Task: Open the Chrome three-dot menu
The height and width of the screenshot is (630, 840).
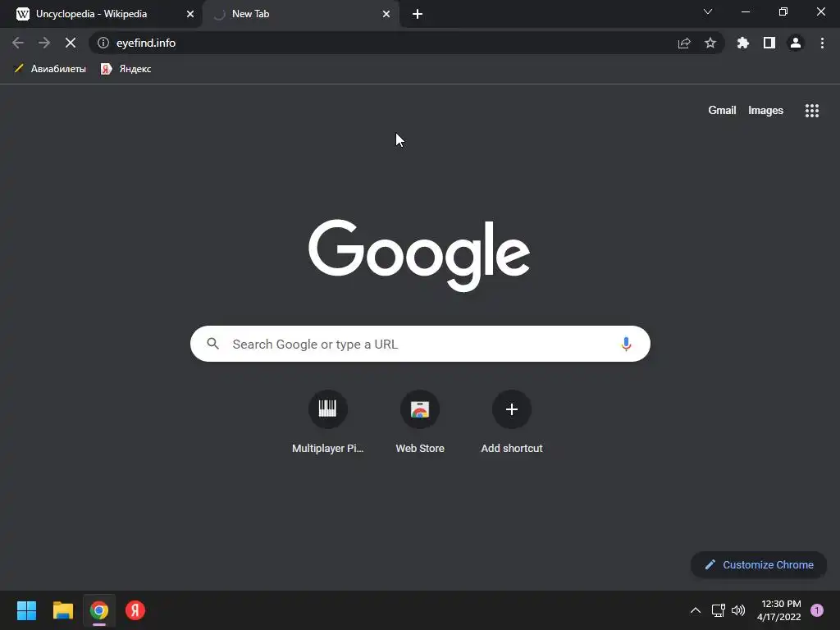Action: tap(822, 43)
